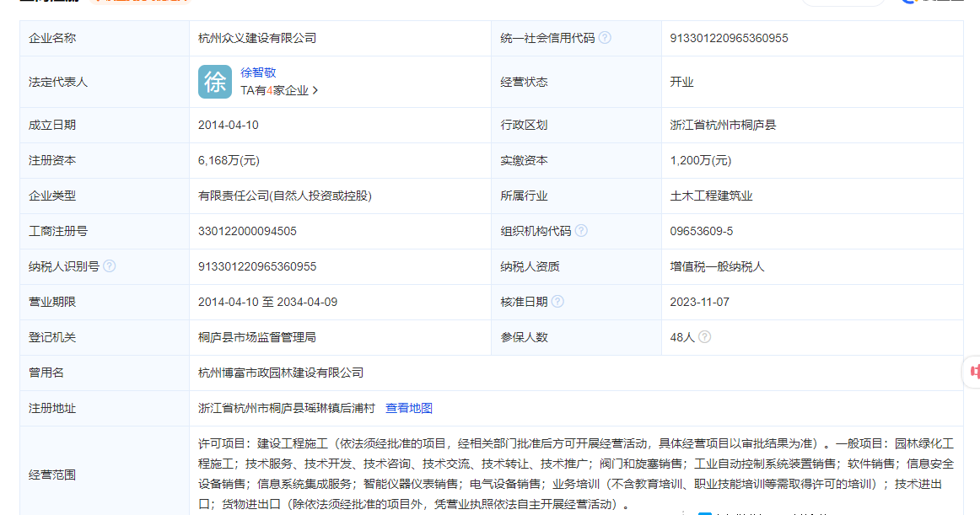Click the 统一社会信用代码 label text
The height and width of the screenshot is (515, 980).
coord(547,38)
